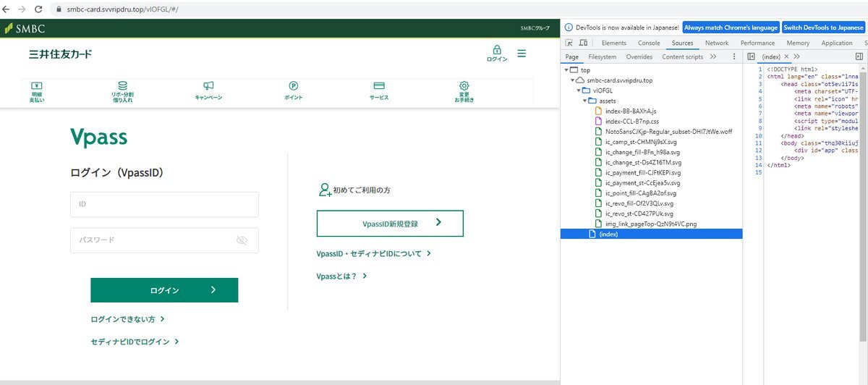Image resolution: width=868 pixels, height=385 pixels.
Task: Click Switch DevTools to Japanese button
Action: 824,27
